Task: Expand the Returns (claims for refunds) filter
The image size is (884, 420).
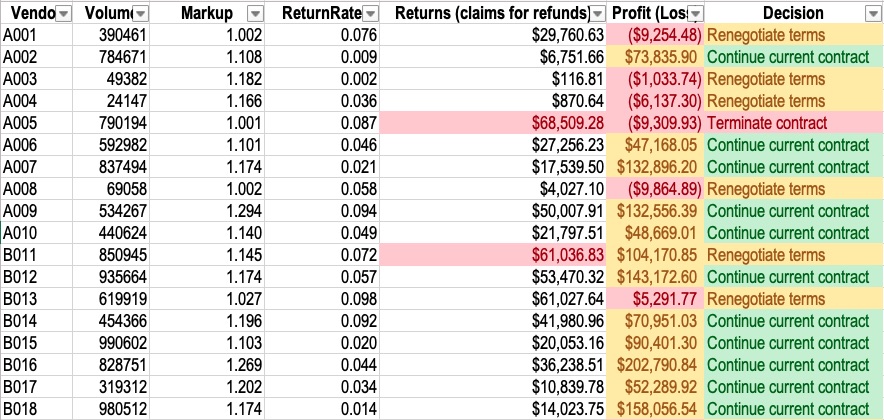Action: pyautogui.click(x=598, y=14)
